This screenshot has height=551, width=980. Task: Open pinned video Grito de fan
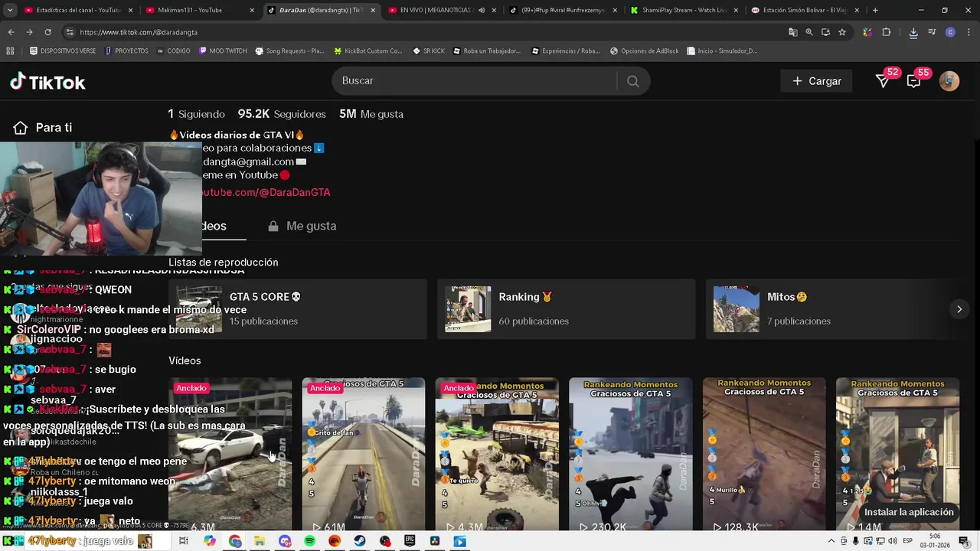click(364, 455)
